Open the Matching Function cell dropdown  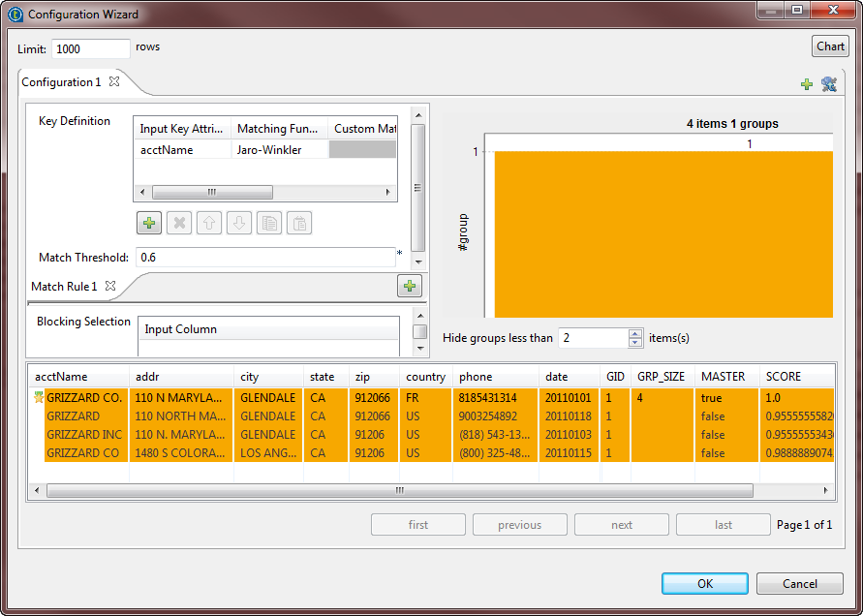click(x=280, y=149)
